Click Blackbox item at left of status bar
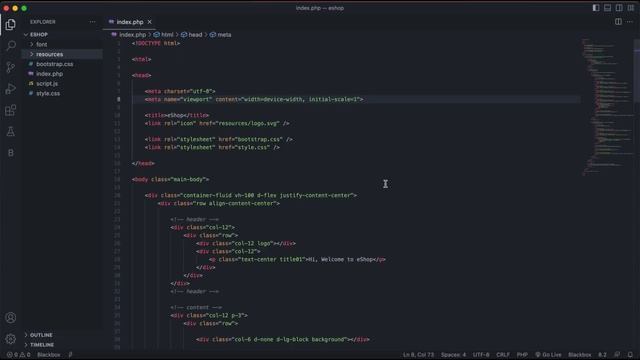Viewport: 640px width, 360px height. [49, 355]
